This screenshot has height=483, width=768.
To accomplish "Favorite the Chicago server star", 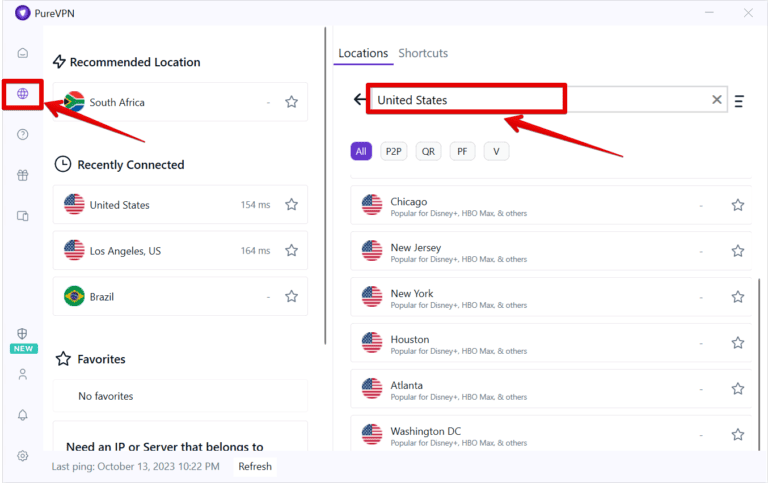I will (737, 205).
